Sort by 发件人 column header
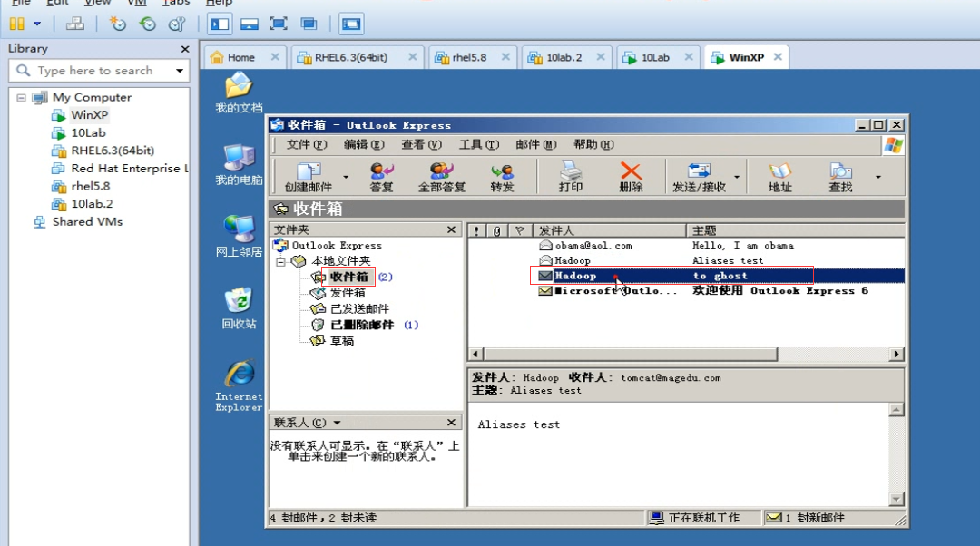The image size is (980, 546). pyautogui.click(x=610, y=230)
